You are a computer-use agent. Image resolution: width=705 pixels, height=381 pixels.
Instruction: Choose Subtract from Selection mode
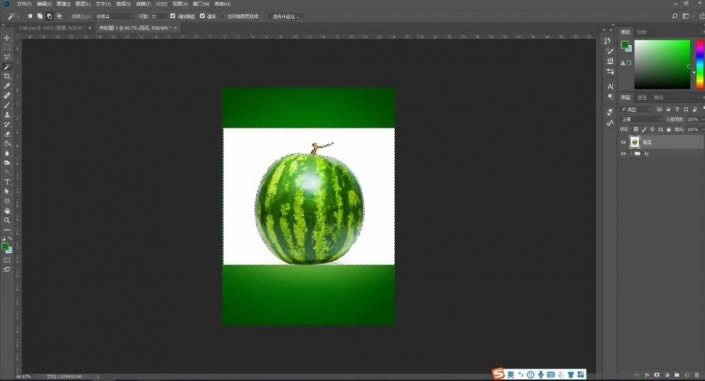tap(49, 16)
